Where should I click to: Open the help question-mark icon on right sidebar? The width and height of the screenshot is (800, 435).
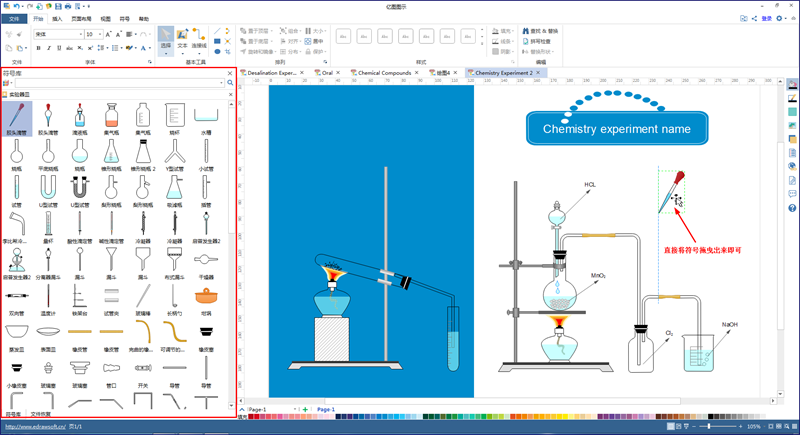coord(792,208)
